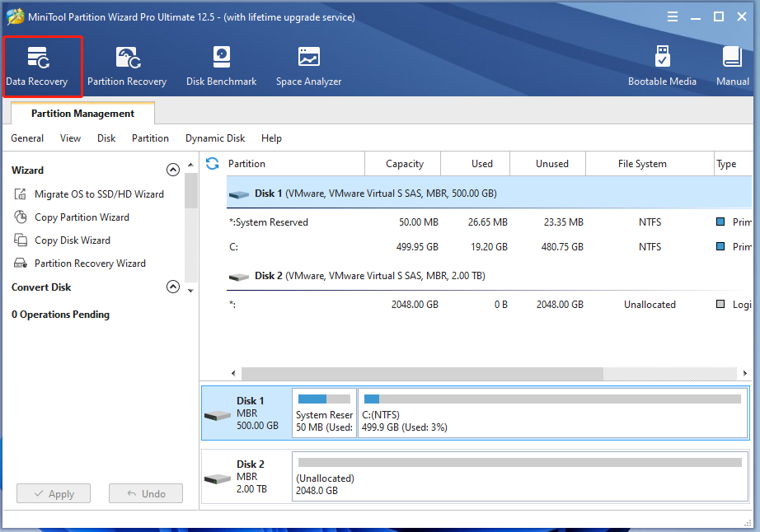Click sidebar scroll up arrow
This screenshot has width=760, height=532.
191,165
